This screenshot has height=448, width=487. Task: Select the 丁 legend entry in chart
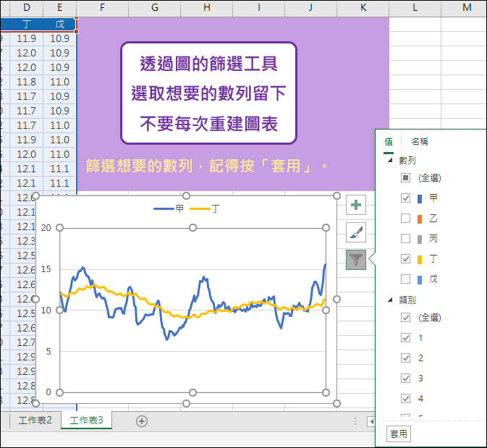pos(205,208)
